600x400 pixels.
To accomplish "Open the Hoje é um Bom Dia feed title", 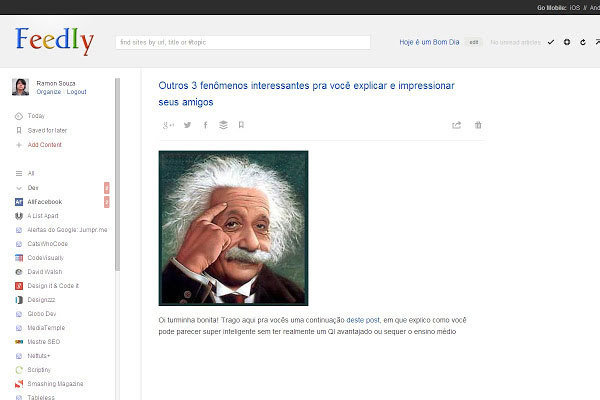I will click(x=429, y=42).
